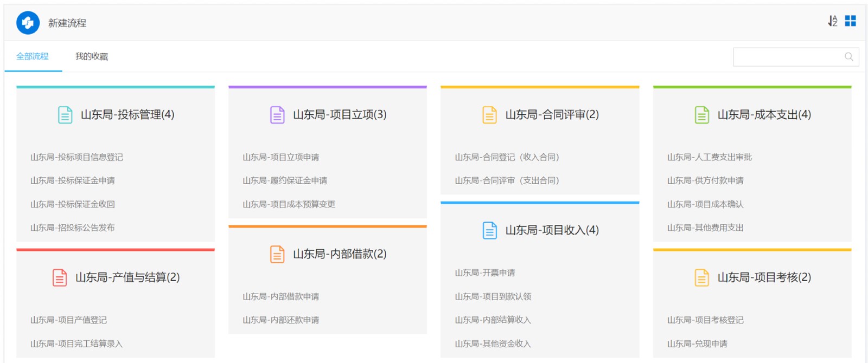Click the 山东局-项目收入 document icon
868x363 pixels.
pyautogui.click(x=489, y=230)
